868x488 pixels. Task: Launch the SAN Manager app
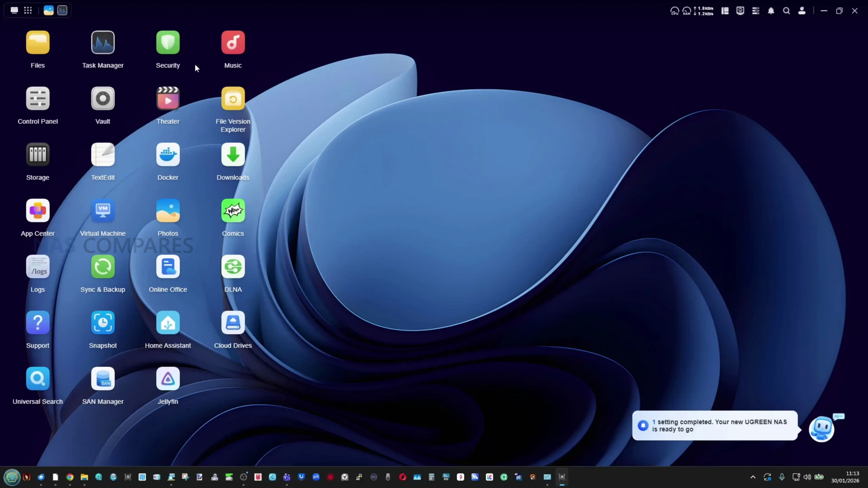point(103,379)
